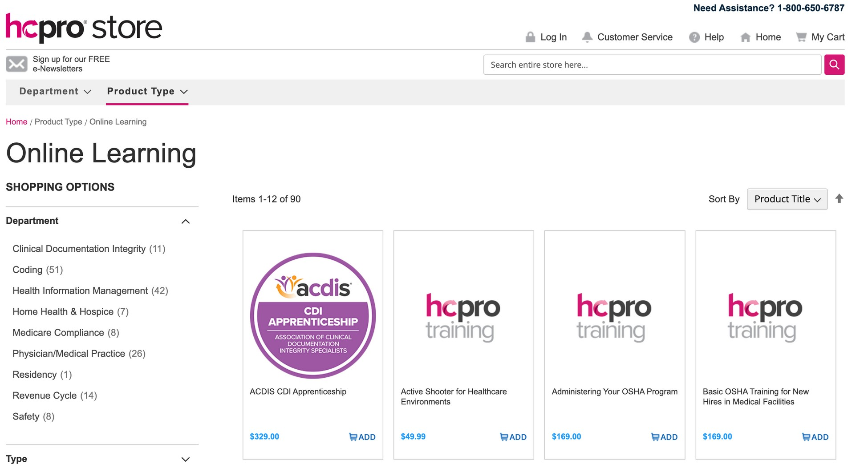868x468 pixels.
Task: Click the sort direction arrow icon
Action: point(839,199)
